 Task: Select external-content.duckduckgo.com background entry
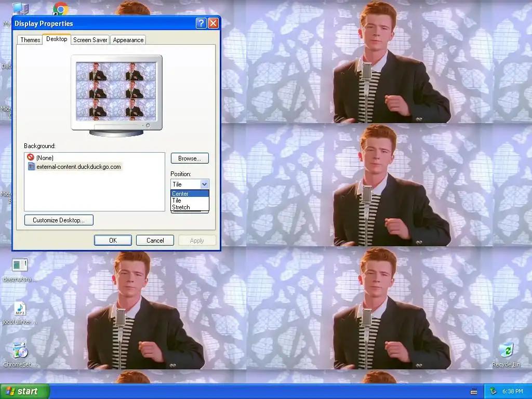74,167
